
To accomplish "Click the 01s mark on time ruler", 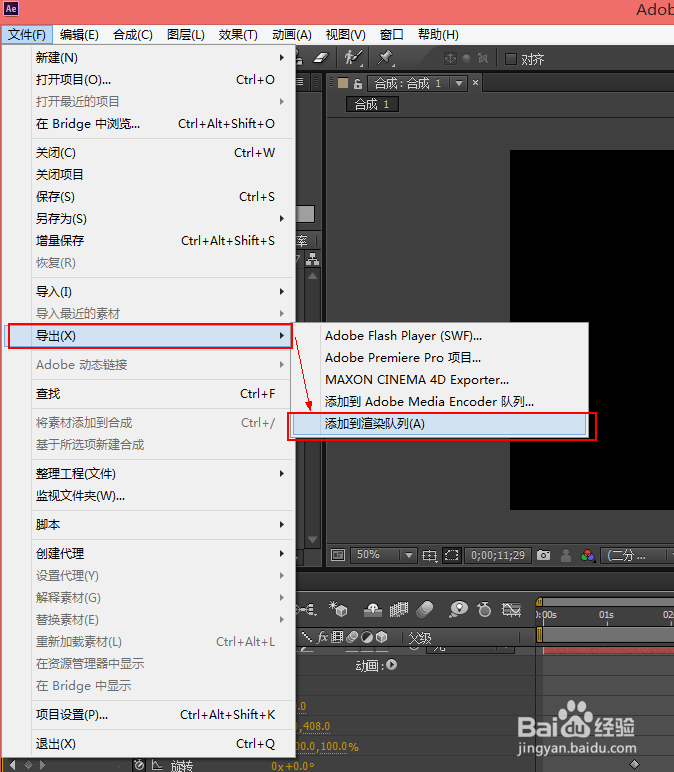I will [607, 615].
